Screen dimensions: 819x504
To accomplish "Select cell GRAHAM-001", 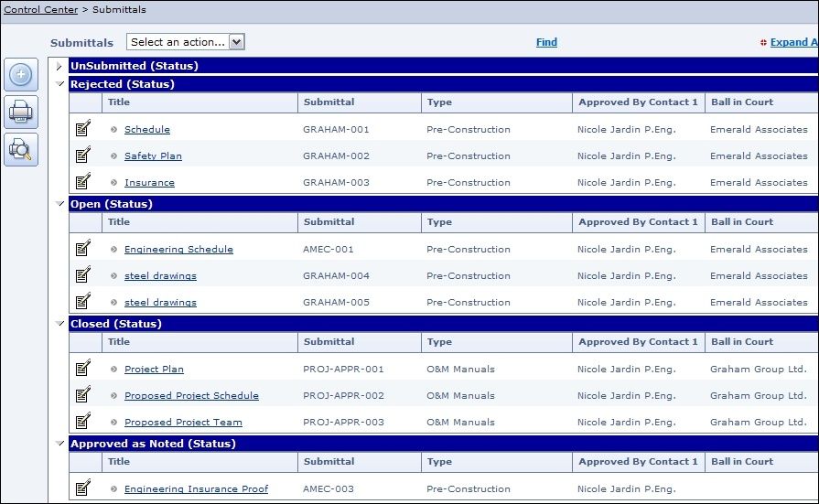I will [336, 130].
